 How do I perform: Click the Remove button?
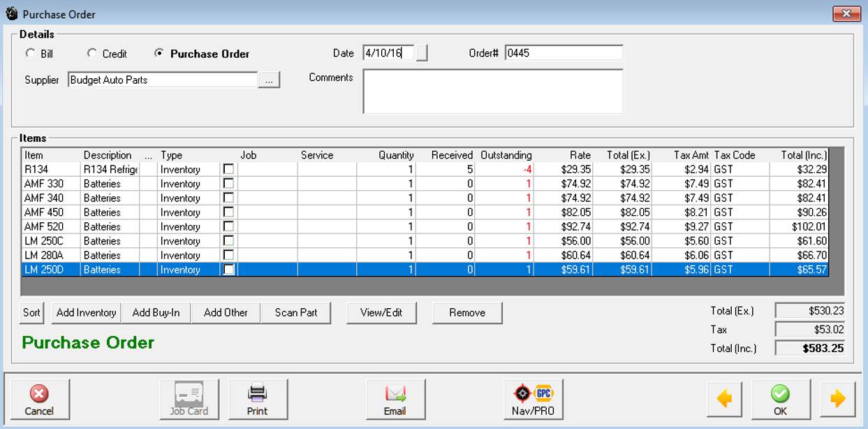[x=467, y=313]
